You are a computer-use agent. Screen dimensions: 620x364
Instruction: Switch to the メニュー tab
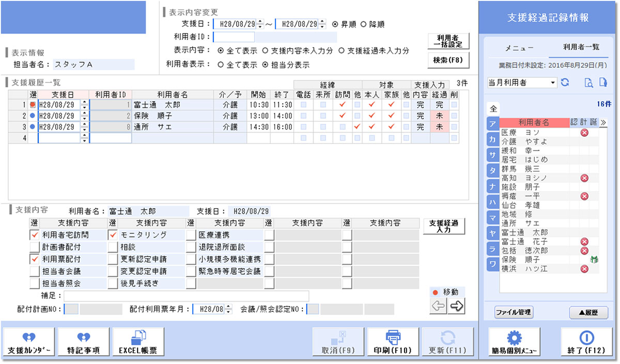click(519, 47)
